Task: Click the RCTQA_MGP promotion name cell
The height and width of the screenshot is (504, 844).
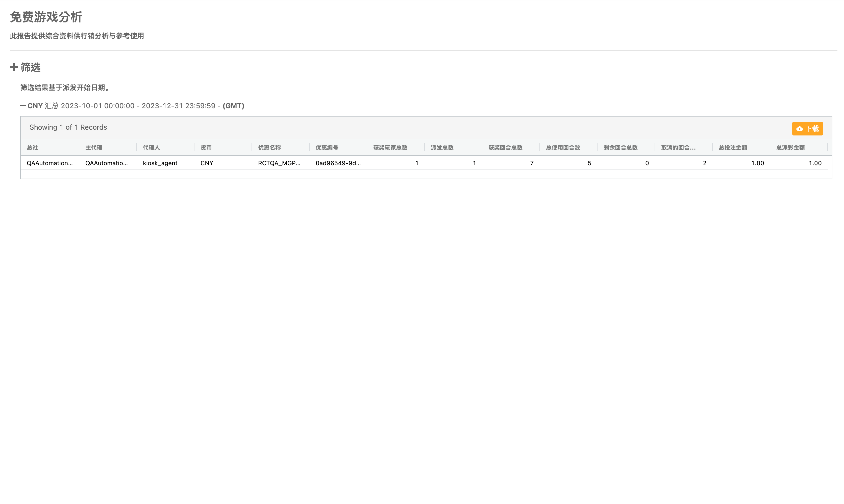Action: [279, 163]
